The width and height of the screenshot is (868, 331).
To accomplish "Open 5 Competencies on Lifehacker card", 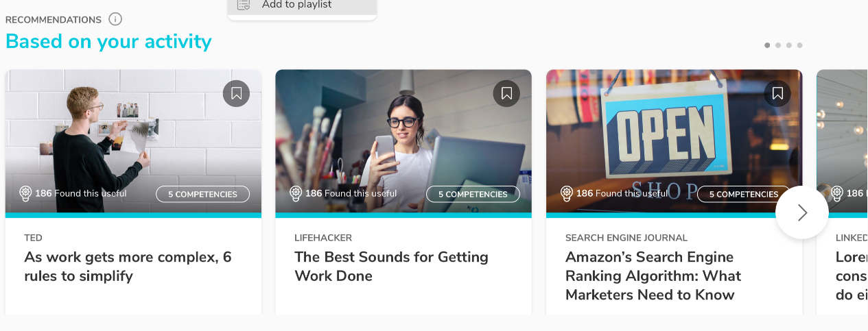I will tap(473, 194).
